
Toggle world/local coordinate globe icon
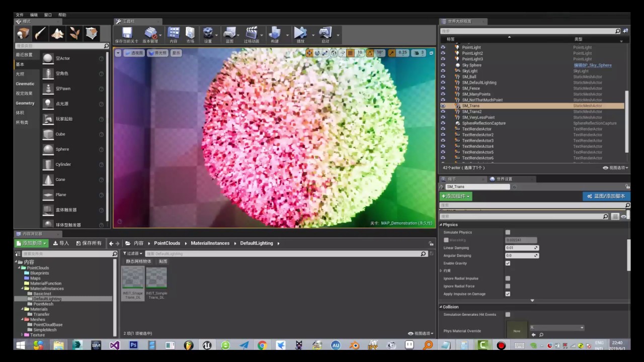point(334,53)
